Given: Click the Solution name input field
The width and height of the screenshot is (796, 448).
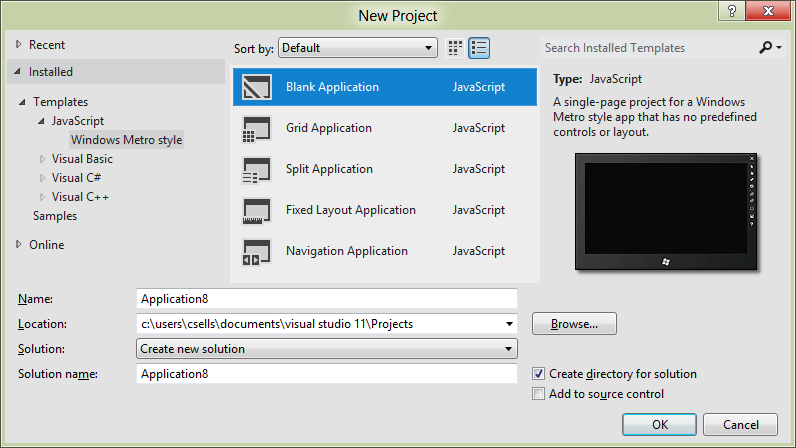Looking at the screenshot, I should [x=327, y=374].
